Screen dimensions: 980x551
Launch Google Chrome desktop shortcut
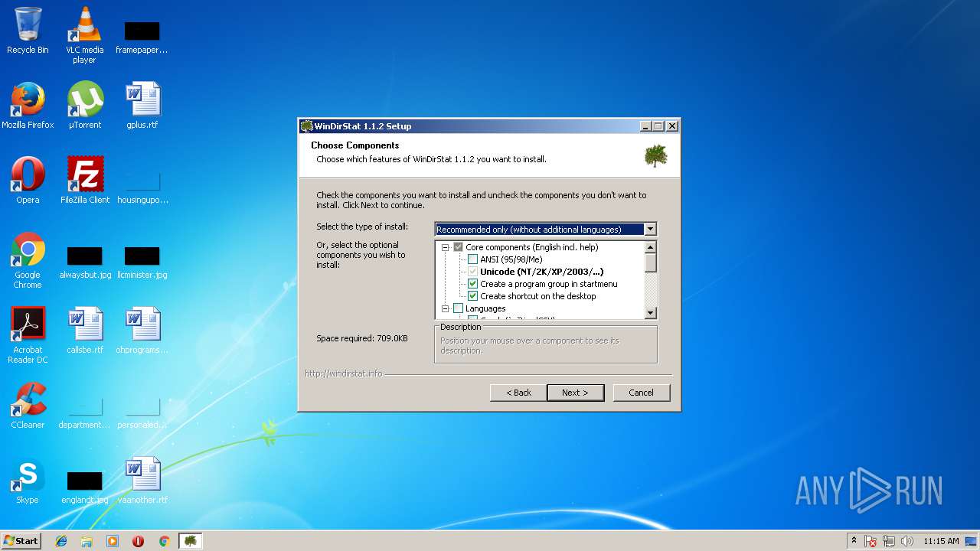(28, 260)
